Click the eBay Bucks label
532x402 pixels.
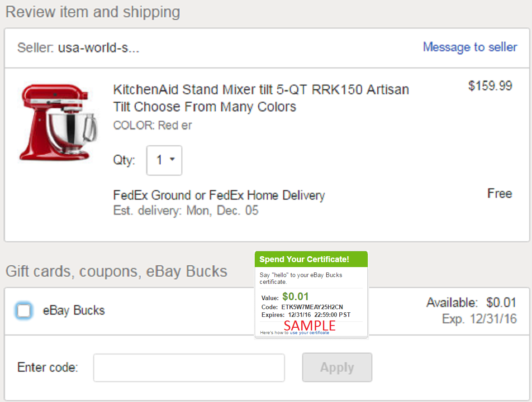click(x=74, y=311)
